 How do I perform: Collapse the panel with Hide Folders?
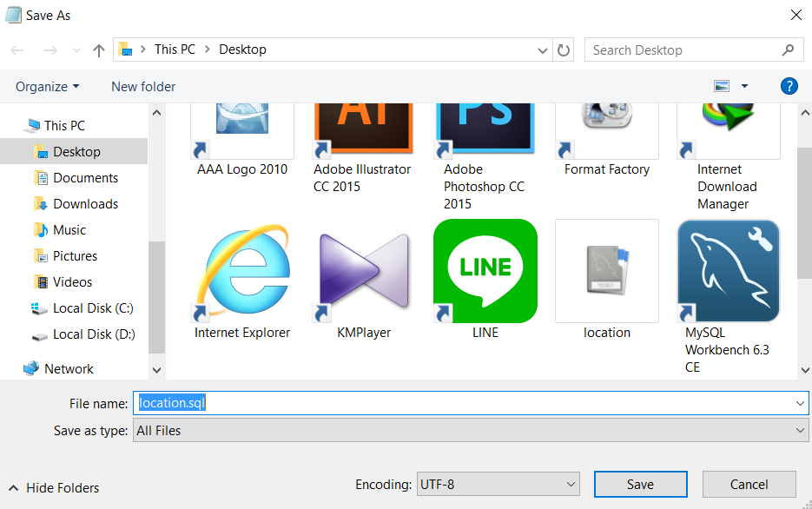tap(54, 488)
